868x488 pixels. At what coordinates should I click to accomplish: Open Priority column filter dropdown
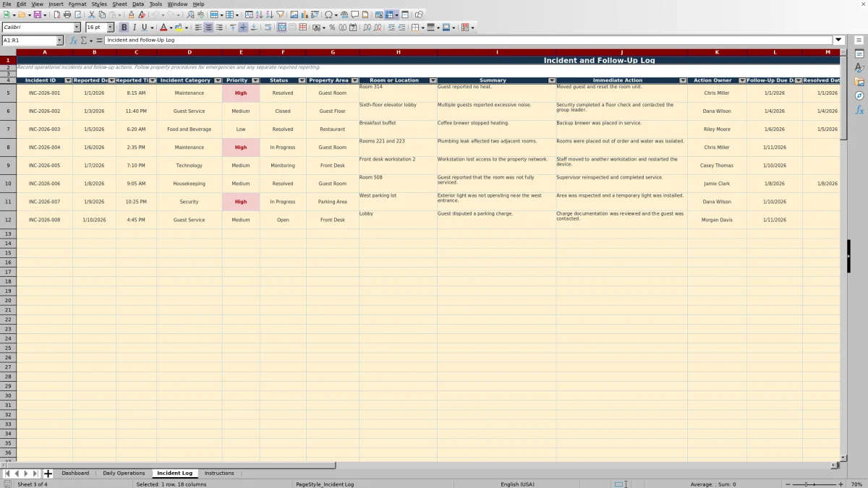click(255, 80)
